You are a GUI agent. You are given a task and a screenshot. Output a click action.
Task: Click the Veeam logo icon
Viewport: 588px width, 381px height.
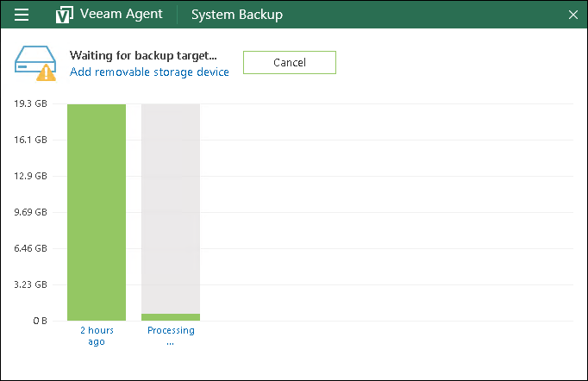click(63, 15)
